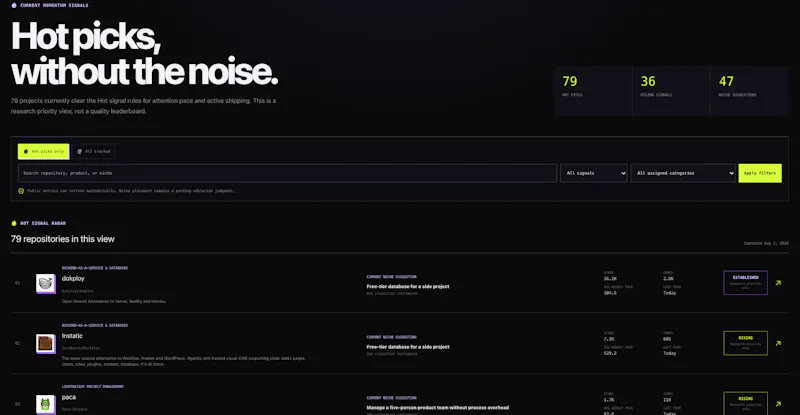The height and width of the screenshot is (415, 800).
Task: Switch to All tracked view
Action: 93,151
